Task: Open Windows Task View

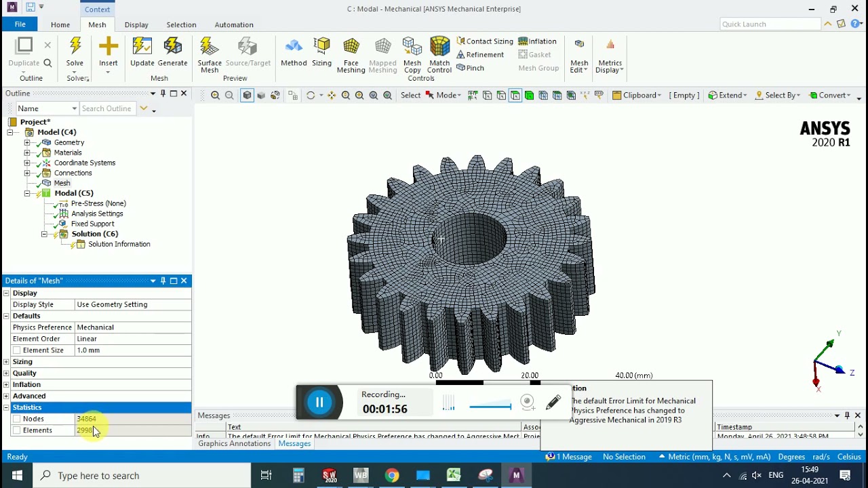Action: [266, 475]
